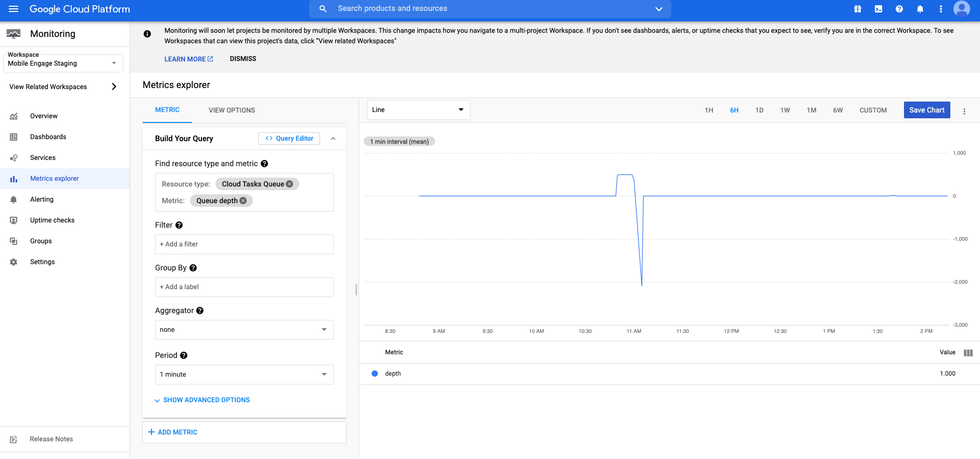
Task: Open the Uptime checks page
Action: click(52, 220)
